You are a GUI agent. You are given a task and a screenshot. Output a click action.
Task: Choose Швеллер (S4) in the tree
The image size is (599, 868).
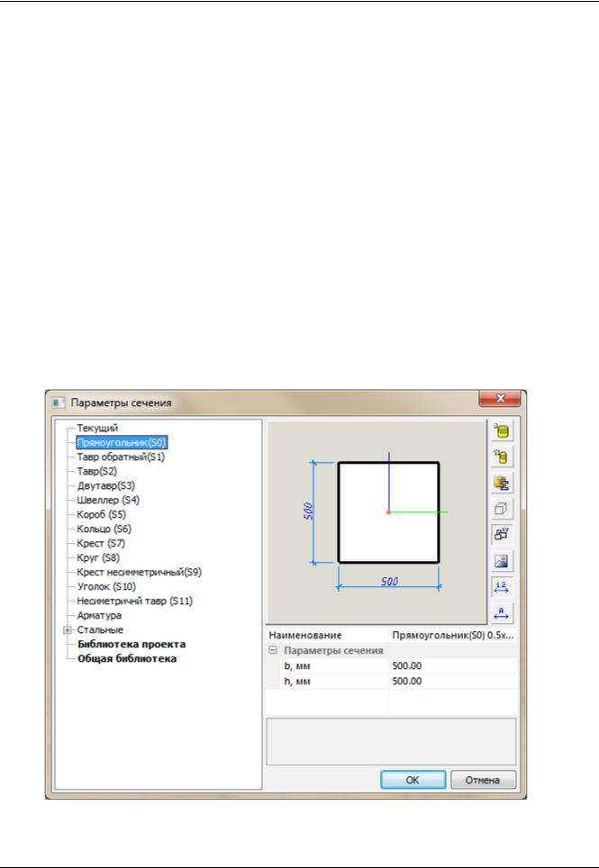[108, 500]
